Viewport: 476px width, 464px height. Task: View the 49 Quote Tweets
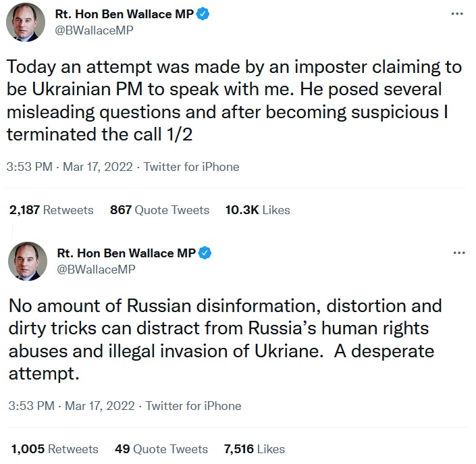coord(161,449)
